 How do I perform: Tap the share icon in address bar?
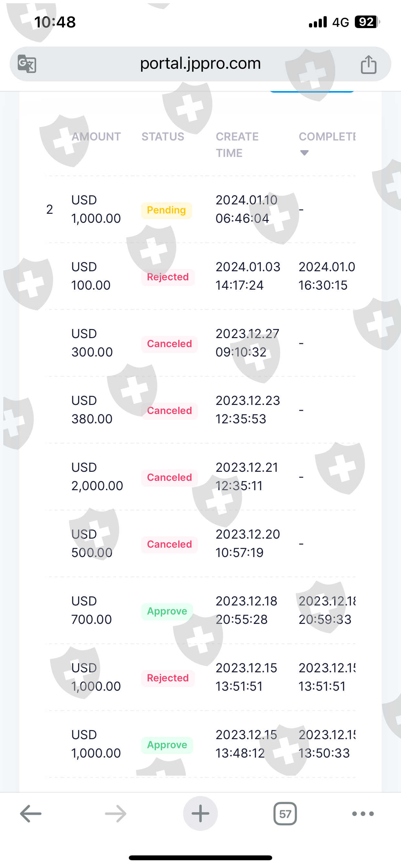point(368,64)
